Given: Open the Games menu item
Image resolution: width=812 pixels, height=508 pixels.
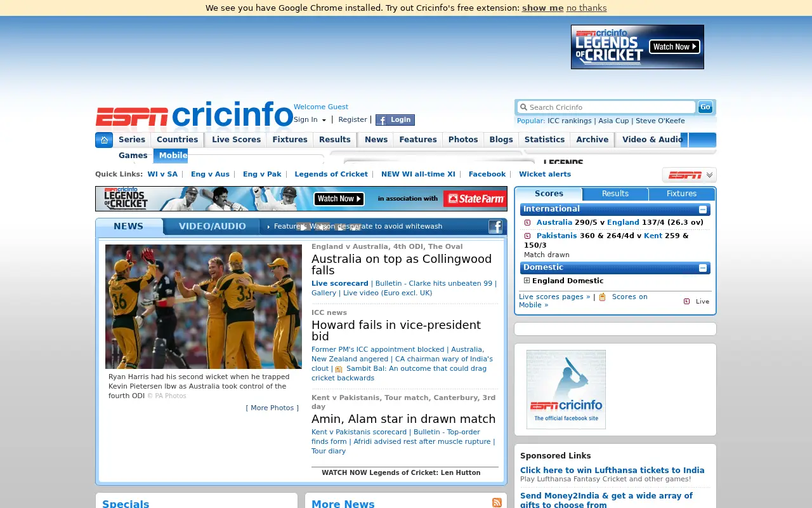Looking at the screenshot, I should pos(133,156).
